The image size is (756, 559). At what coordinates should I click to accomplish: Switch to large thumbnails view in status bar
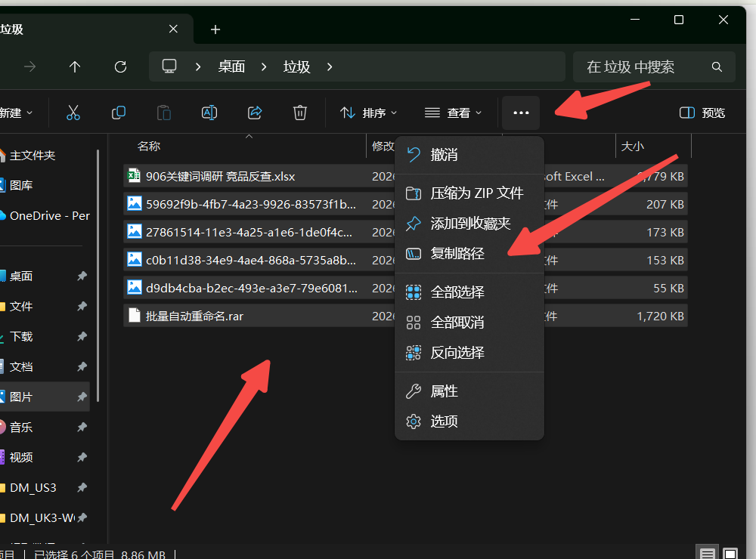click(730, 554)
